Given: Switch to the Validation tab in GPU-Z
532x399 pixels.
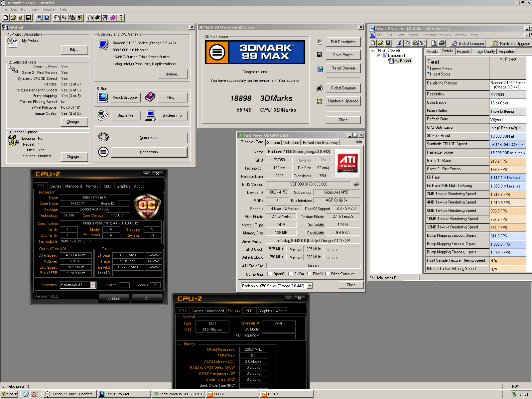Looking at the screenshot, I should coord(291,142).
